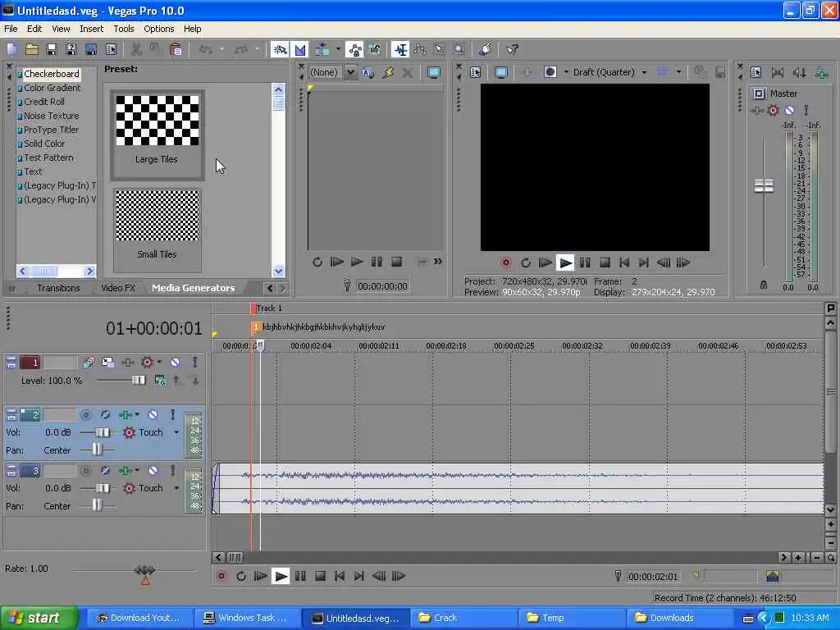Click the Downmix Output icon in the mixer

tap(778, 72)
